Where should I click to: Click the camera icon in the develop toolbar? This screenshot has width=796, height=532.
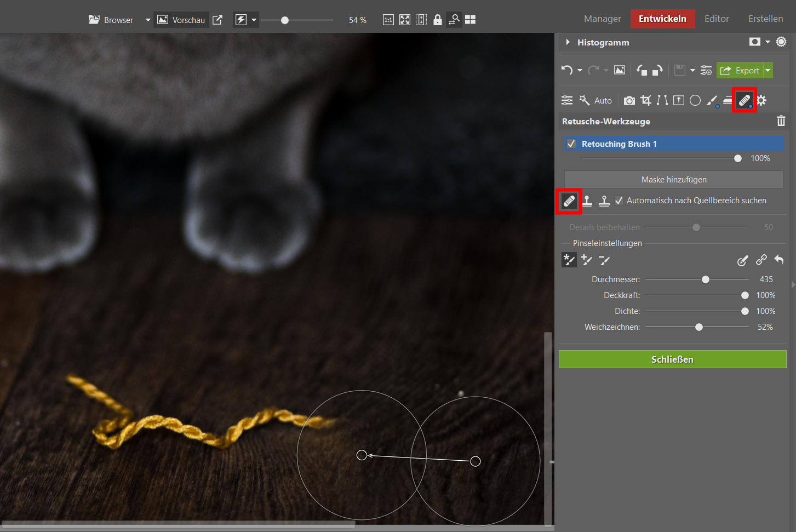click(x=629, y=101)
